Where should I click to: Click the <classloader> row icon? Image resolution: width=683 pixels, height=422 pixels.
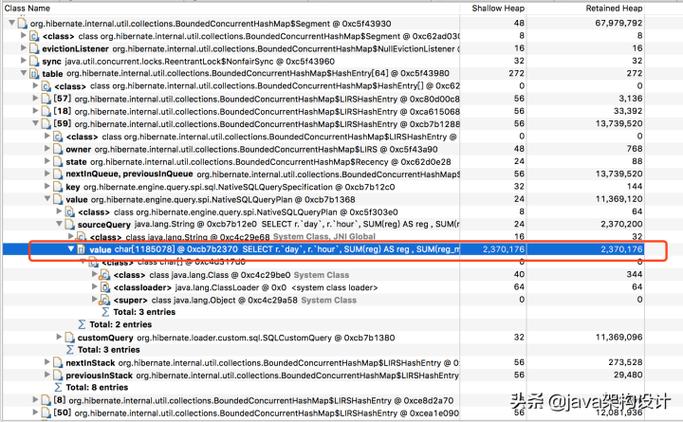click(105, 287)
